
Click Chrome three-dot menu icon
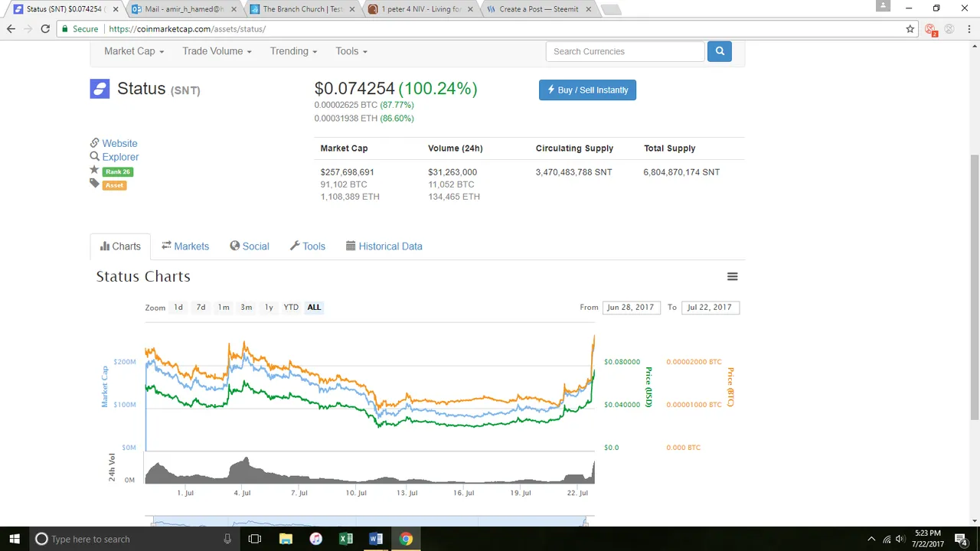point(968,29)
